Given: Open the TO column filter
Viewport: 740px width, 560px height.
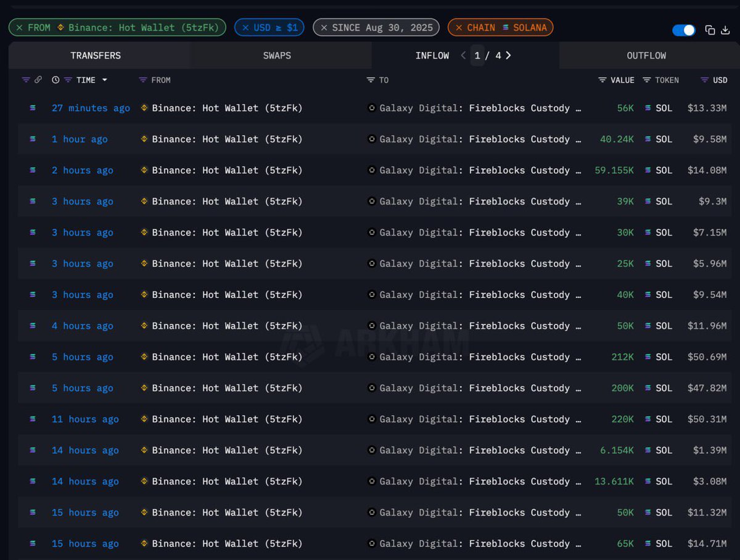Looking at the screenshot, I should coord(371,80).
